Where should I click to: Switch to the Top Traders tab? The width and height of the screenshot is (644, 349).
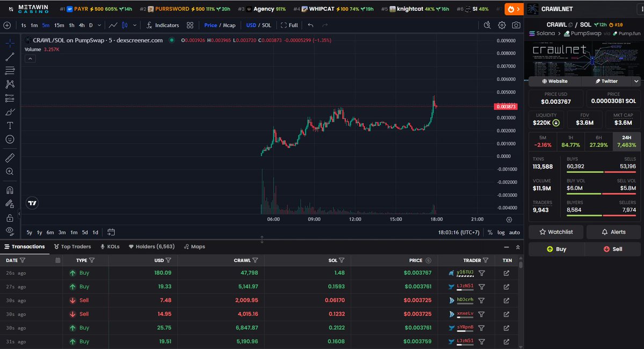73,247
